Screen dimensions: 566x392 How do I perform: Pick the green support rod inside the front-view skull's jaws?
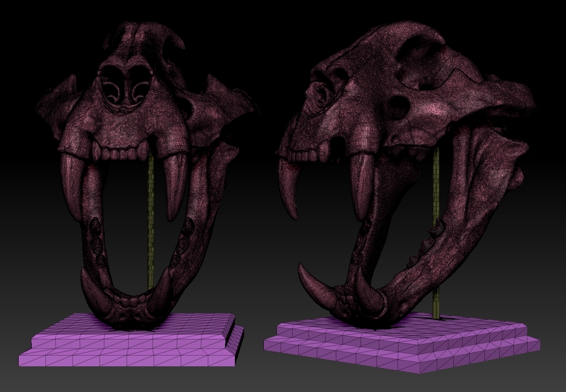151,220
